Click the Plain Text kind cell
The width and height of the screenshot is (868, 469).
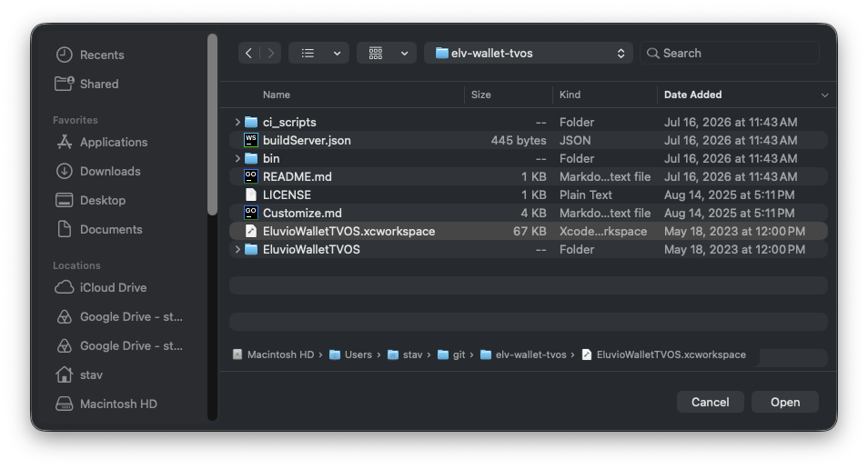pyautogui.click(x=586, y=195)
